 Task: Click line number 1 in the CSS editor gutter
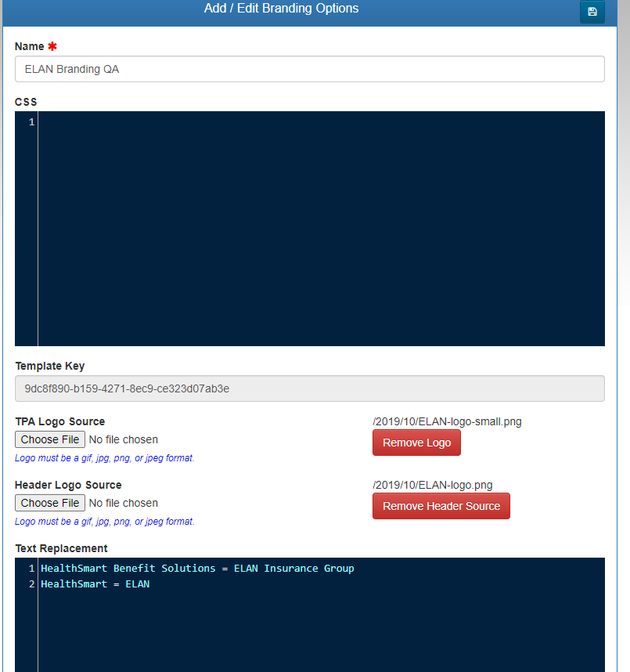pos(31,122)
